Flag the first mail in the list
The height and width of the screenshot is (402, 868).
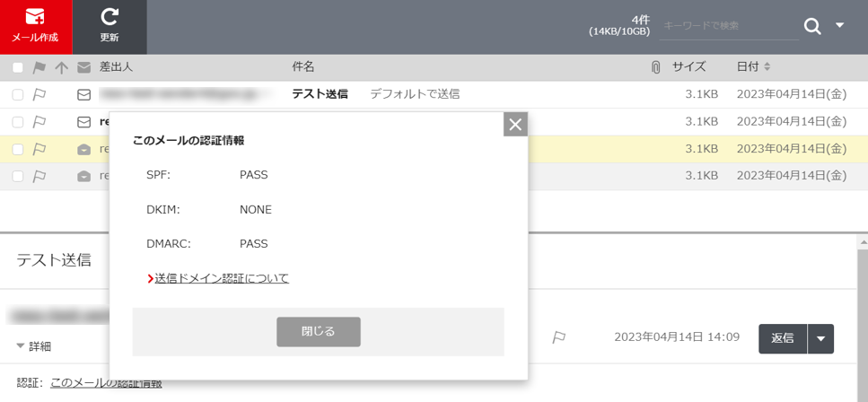[39, 94]
